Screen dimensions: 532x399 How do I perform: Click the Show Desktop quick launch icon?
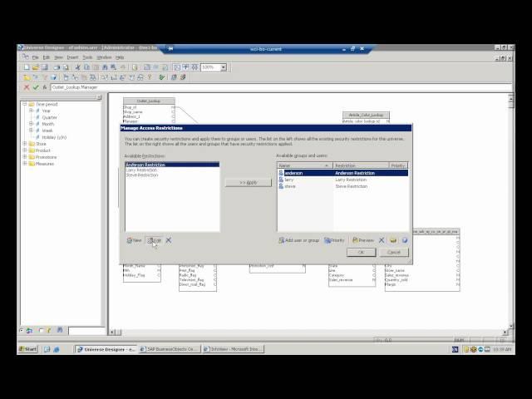47,349
